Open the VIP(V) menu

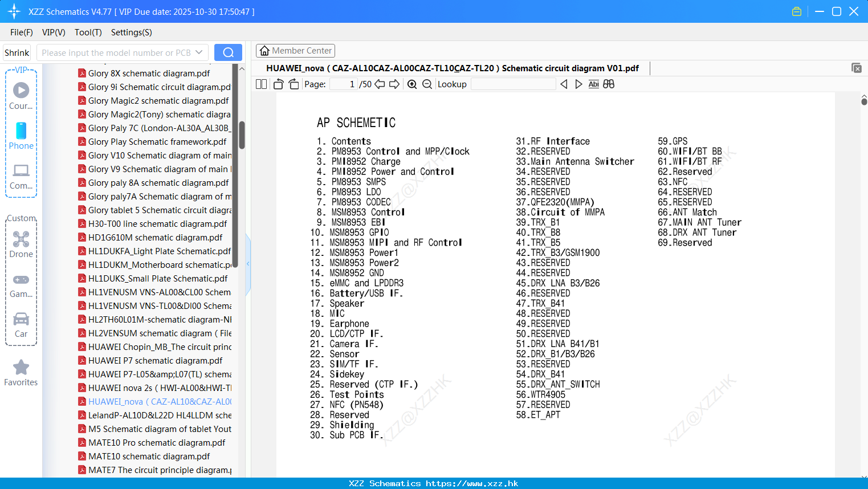[54, 32]
